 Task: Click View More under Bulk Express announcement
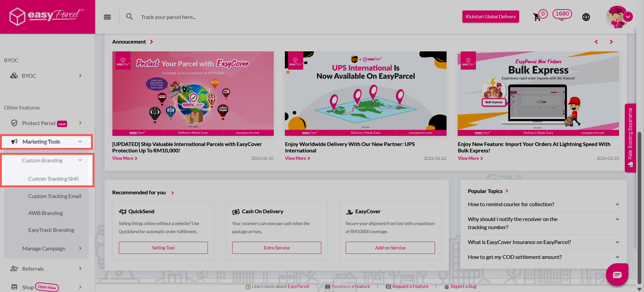click(470, 158)
